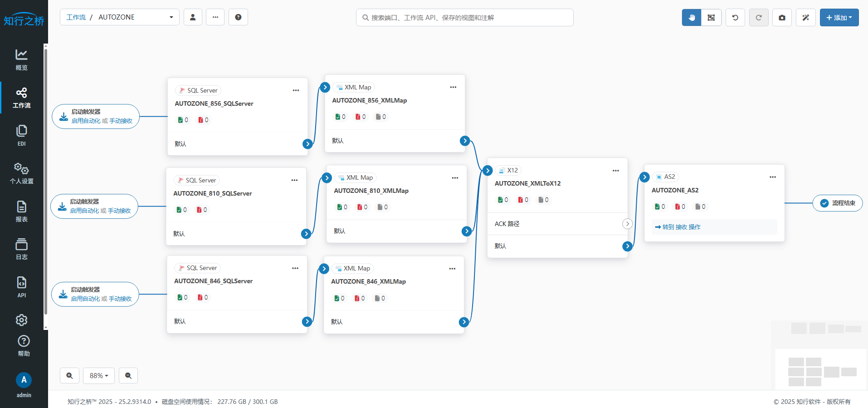This screenshot has height=408, width=868.
Task: Click output arrow of AUTOZONE_856_SQLServer
Action: click(x=307, y=144)
